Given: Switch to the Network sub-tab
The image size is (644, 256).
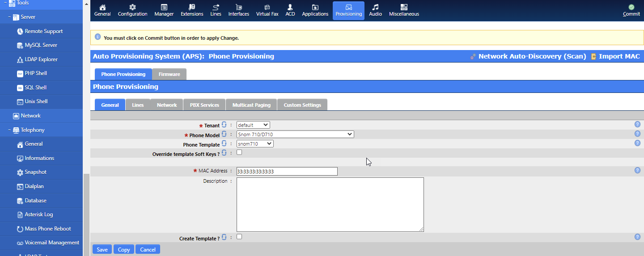Looking at the screenshot, I should tap(167, 105).
